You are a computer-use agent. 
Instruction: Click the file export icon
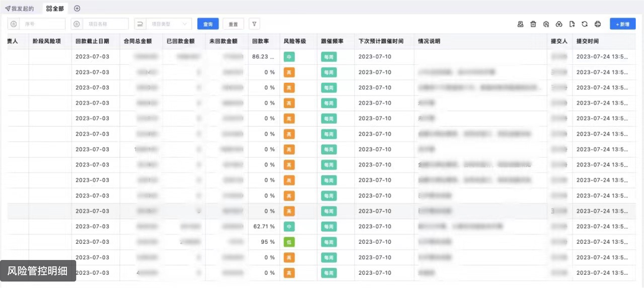[x=572, y=24]
